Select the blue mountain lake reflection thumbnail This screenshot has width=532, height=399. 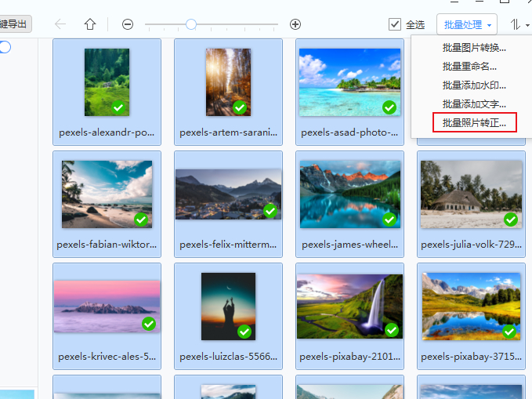coord(349,194)
